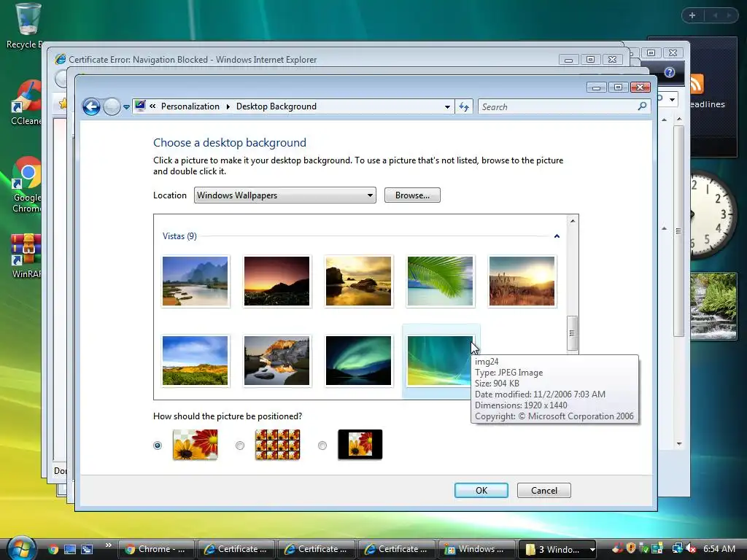Open the Windows Start orb
This screenshot has height=560, width=747.
coord(21,548)
